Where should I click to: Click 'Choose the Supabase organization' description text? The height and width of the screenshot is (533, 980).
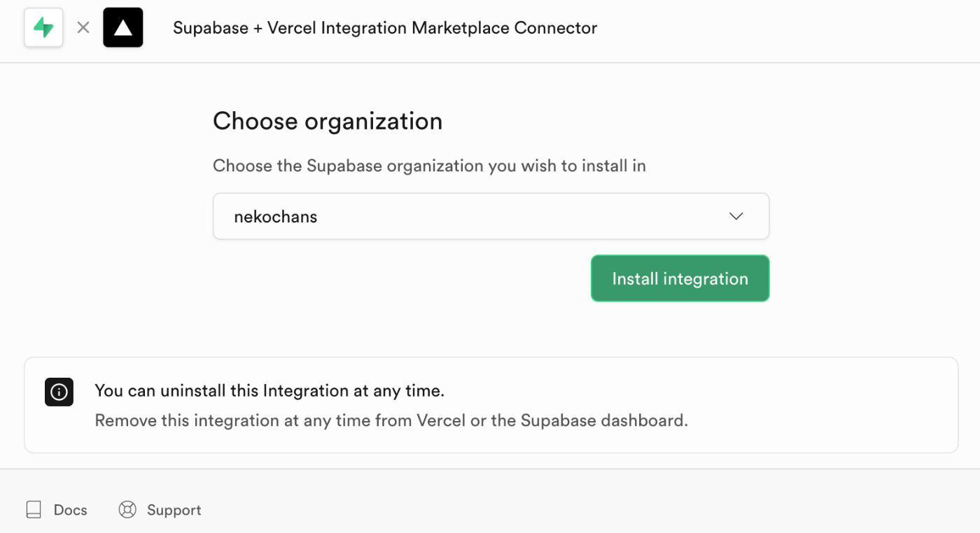429,166
